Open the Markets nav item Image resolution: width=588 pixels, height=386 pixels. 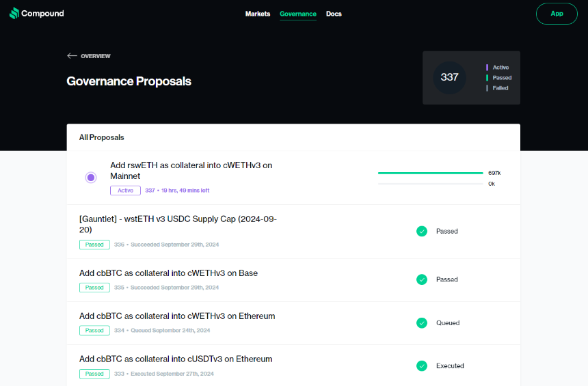coord(258,14)
